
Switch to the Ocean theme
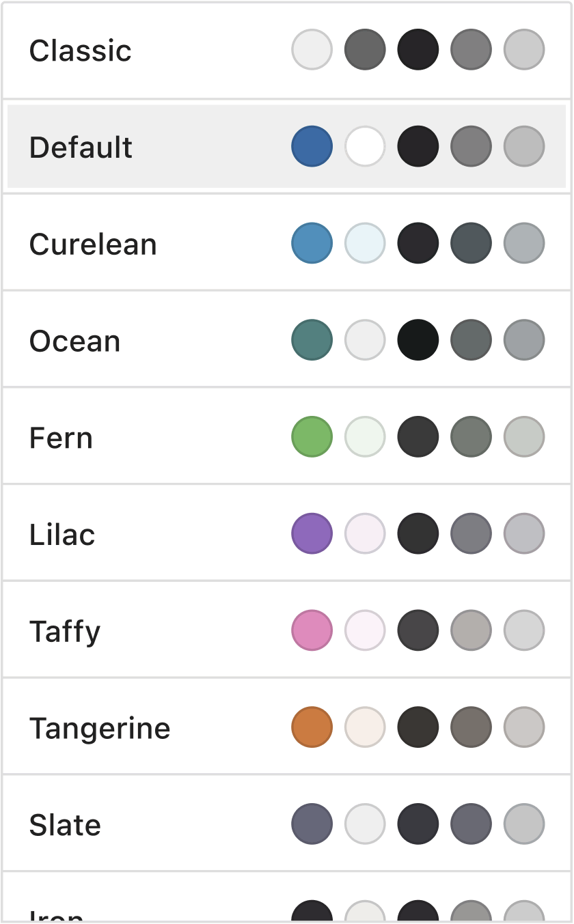coord(74,341)
